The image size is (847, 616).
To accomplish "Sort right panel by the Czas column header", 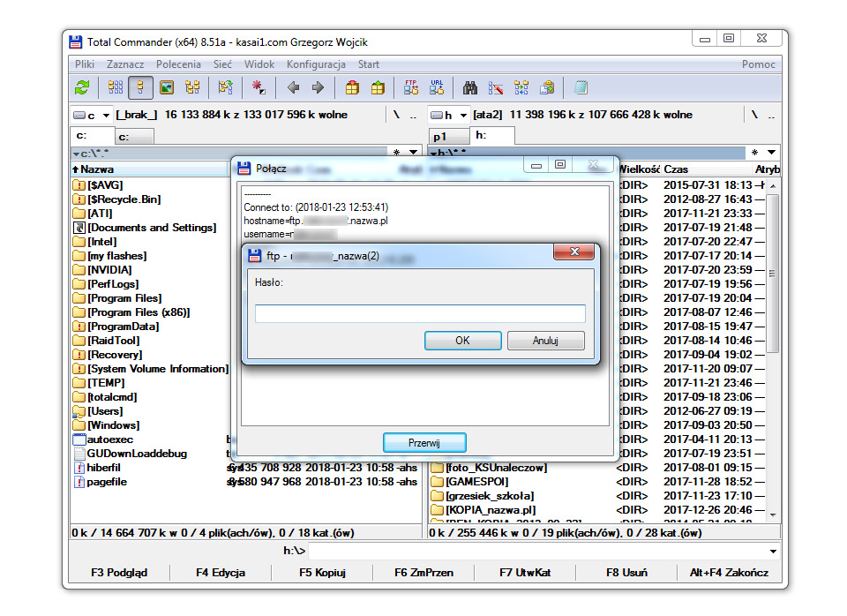I will [707, 169].
